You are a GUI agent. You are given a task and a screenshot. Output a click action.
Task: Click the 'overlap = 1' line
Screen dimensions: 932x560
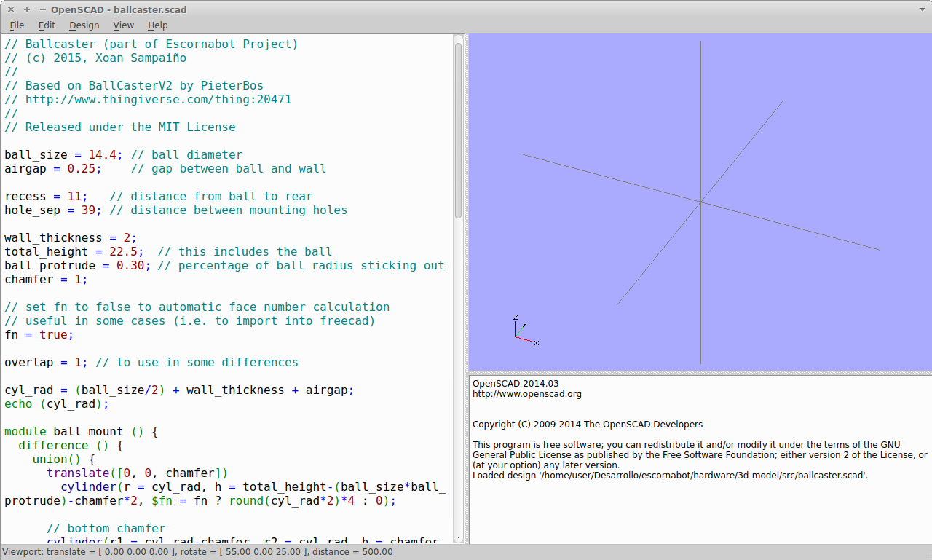click(151, 363)
